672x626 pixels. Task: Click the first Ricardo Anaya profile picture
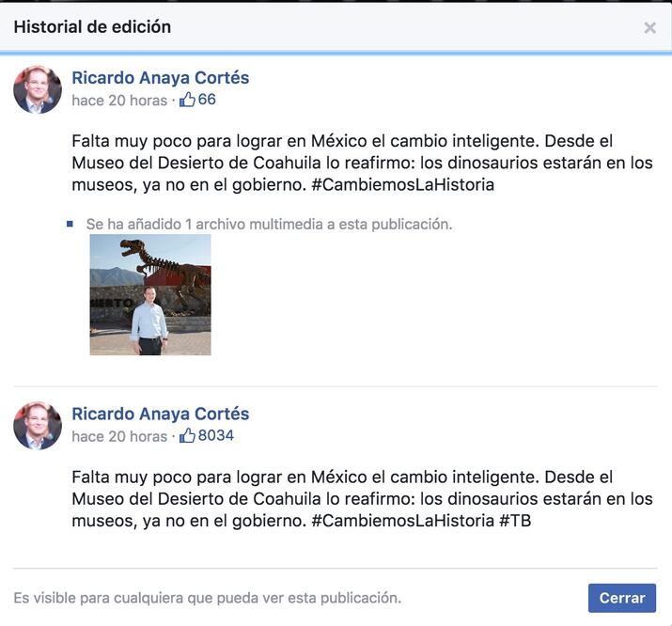point(38,90)
